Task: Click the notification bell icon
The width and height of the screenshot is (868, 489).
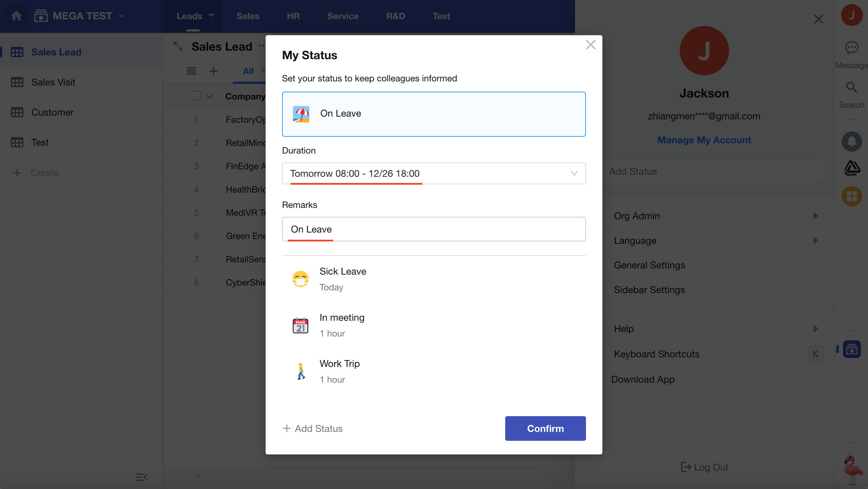Action: (x=852, y=142)
